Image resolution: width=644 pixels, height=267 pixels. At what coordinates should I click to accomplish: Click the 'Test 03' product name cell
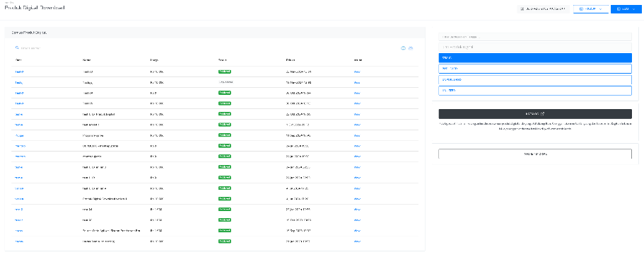pyautogui.click(x=88, y=72)
